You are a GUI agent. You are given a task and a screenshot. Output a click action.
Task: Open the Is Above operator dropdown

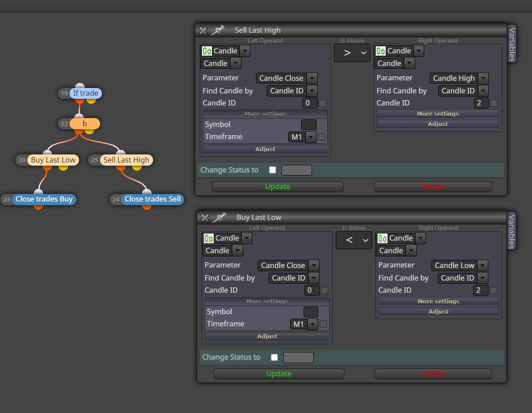pos(352,53)
